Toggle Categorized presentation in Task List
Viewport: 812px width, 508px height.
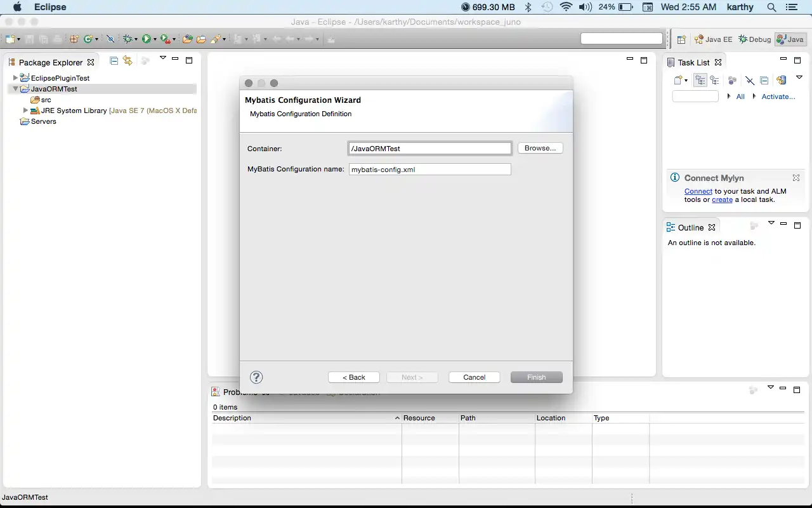tap(700, 80)
